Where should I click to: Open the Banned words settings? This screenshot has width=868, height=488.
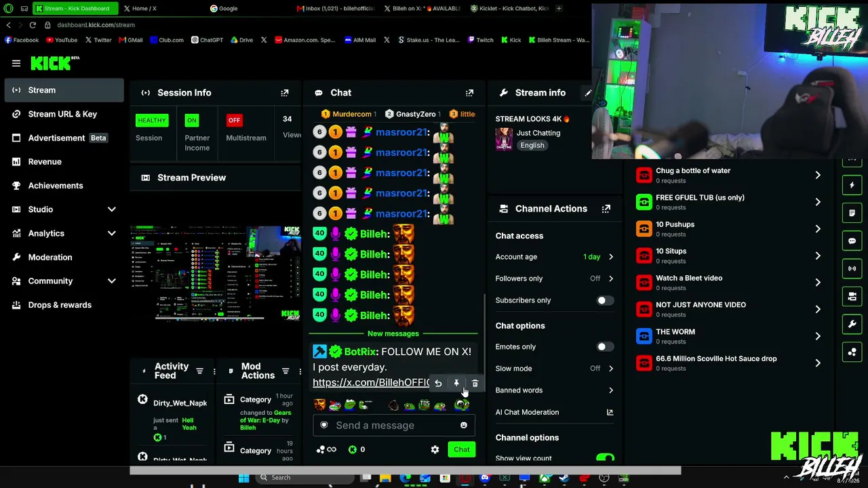click(x=555, y=390)
